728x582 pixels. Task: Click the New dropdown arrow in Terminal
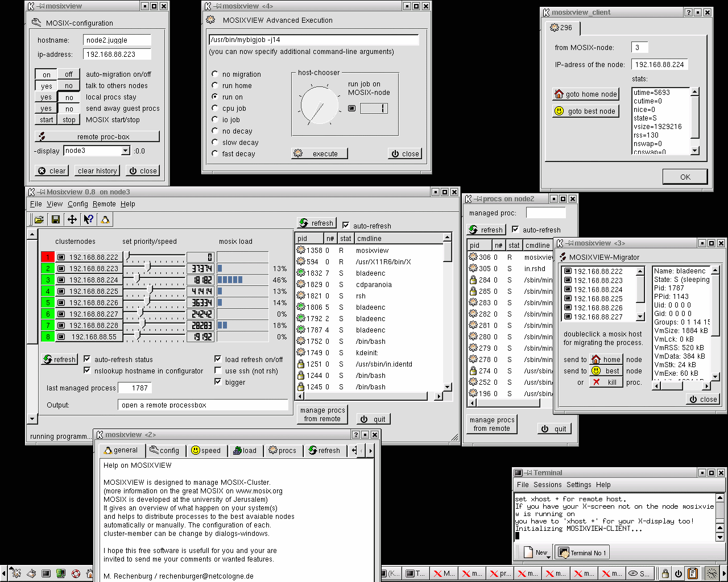549,556
